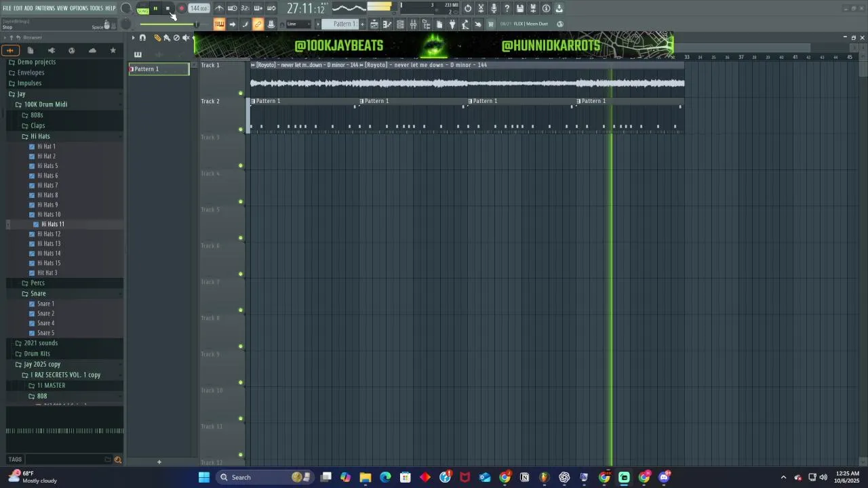The image size is (868, 488).
Task: Open the VIEW menu
Action: tap(62, 8)
